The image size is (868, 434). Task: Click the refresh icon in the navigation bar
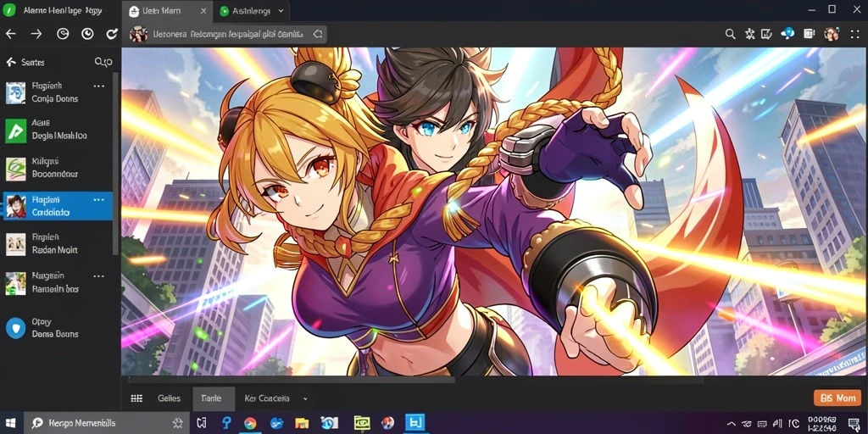(x=112, y=34)
